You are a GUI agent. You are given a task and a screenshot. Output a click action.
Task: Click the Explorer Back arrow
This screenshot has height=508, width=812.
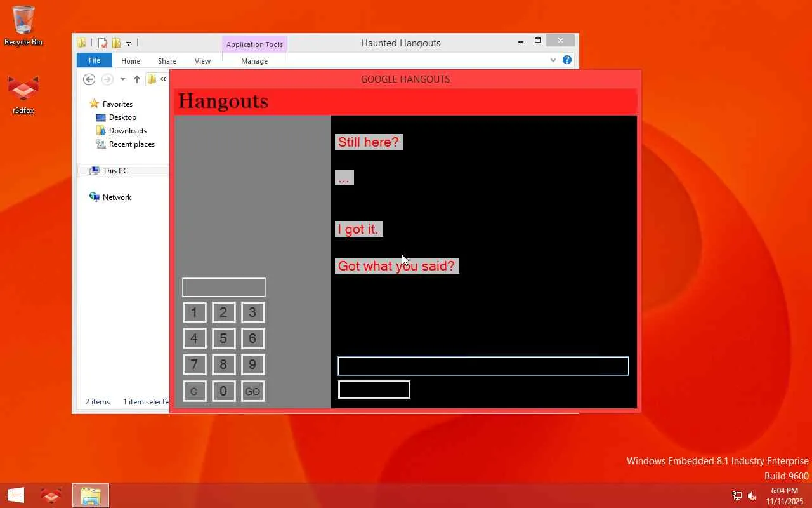click(89, 79)
